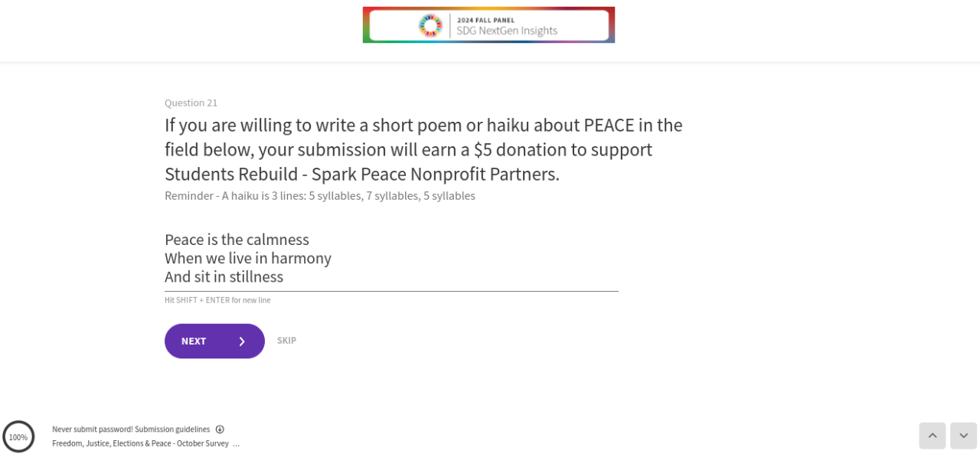Viewport: 980px width, 464px height.
Task: Go to previous question with up arrow
Action: 932,436
